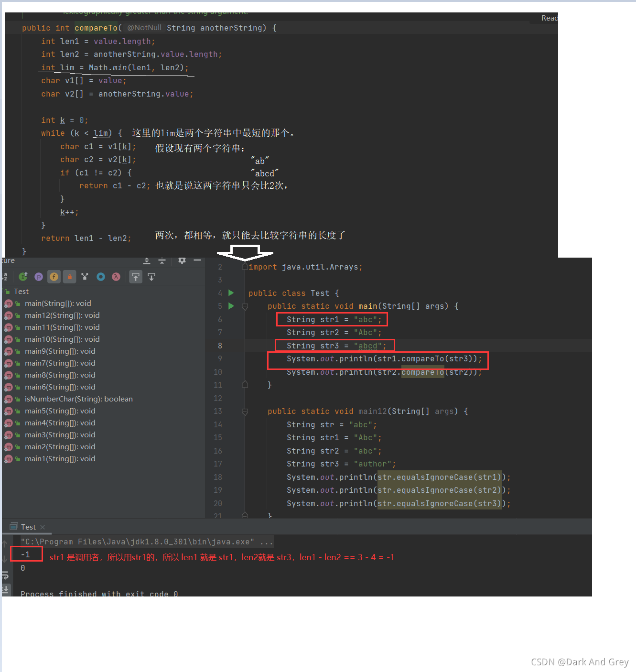
Task: Click the java.exe command line in console
Action: [x=147, y=542]
